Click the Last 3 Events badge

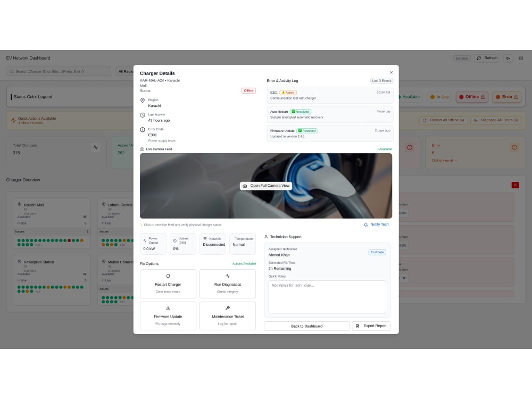(x=381, y=81)
